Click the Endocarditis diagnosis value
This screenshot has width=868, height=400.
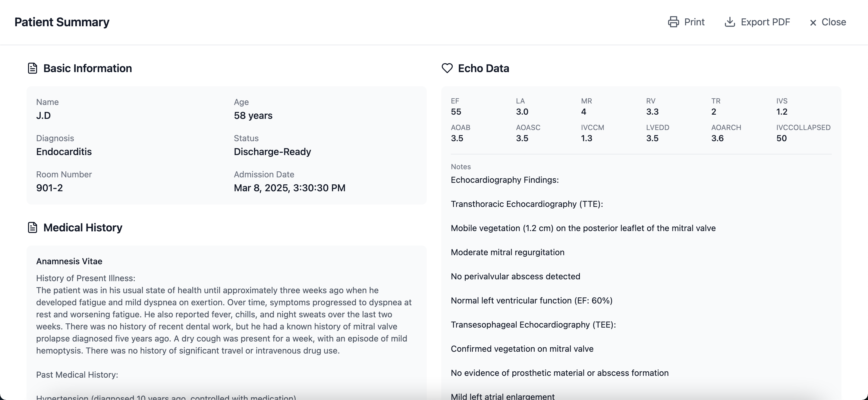click(64, 152)
